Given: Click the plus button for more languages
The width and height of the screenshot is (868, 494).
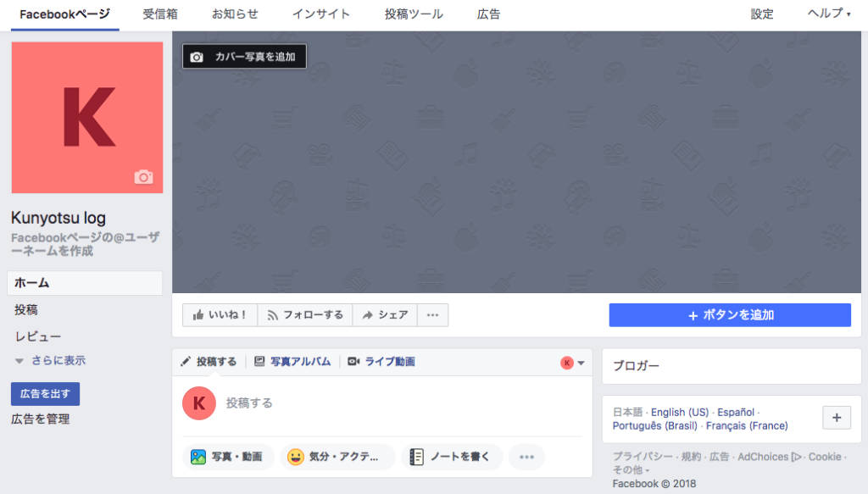Looking at the screenshot, I should click(x=837, y=418).
